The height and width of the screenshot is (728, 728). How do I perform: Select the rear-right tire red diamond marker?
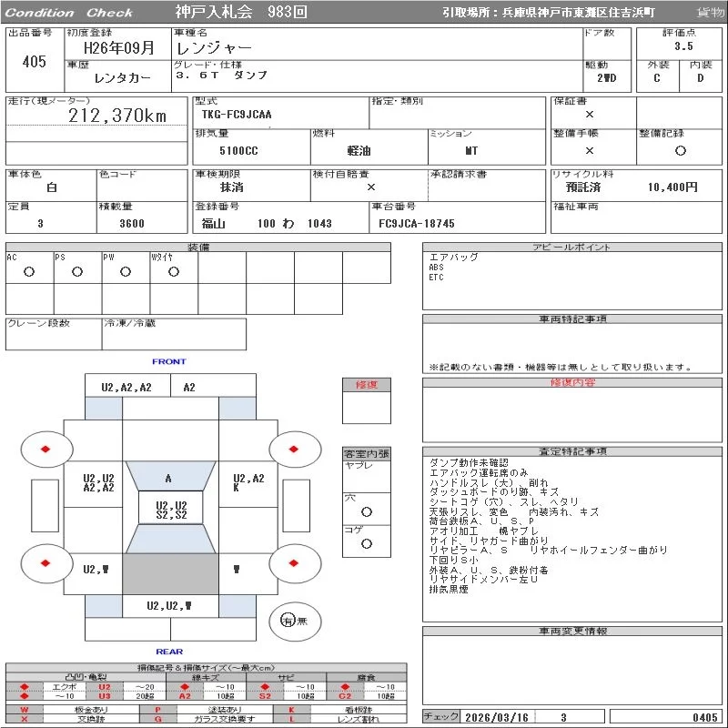[295, 563]
